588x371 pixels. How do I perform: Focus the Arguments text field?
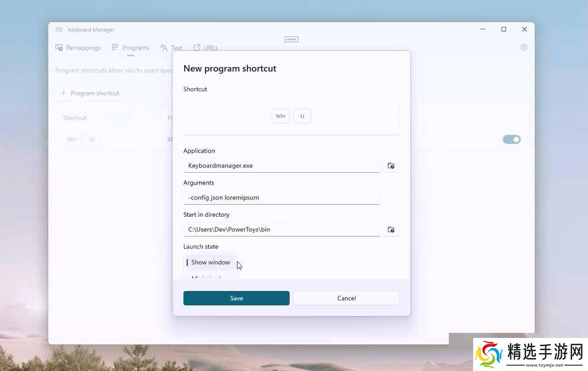tap(282, 198)
